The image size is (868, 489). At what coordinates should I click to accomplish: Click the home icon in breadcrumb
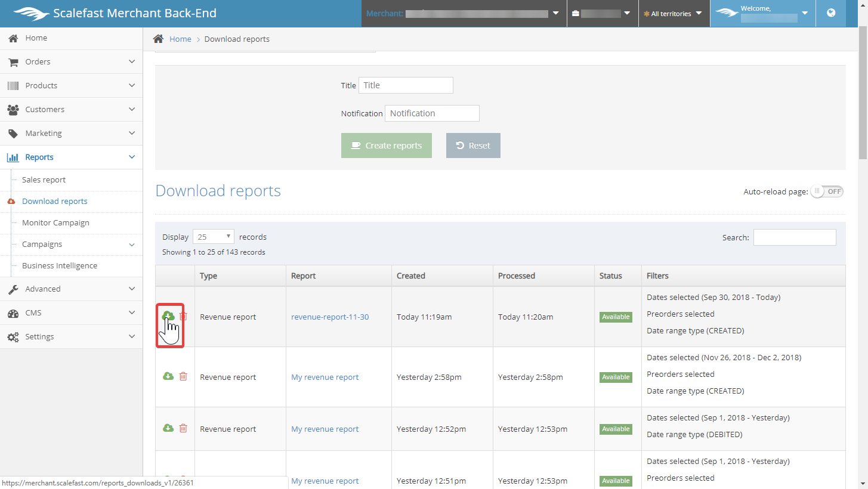[x=158, y=39]
